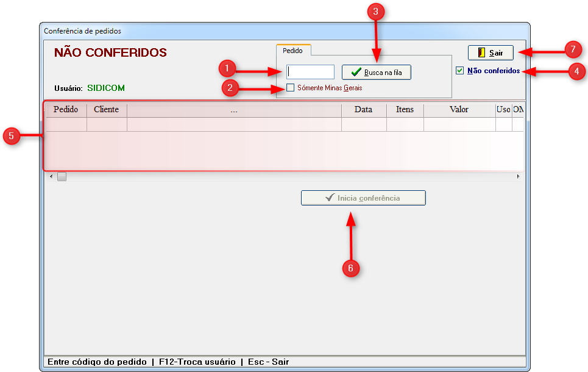588x372 pixels.
Task: Toggle the Não conferidos checkbox
Action: (x=460, y=71)
